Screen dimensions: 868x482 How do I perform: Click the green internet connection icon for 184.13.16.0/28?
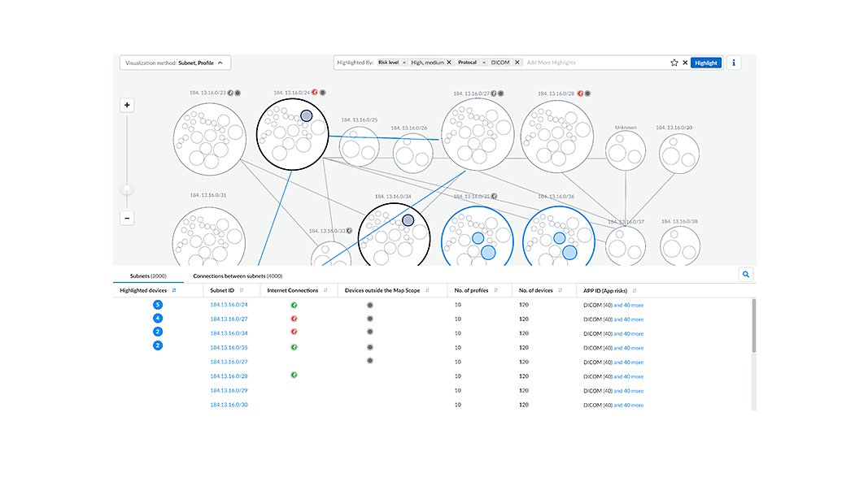click(x=293, y=374)
